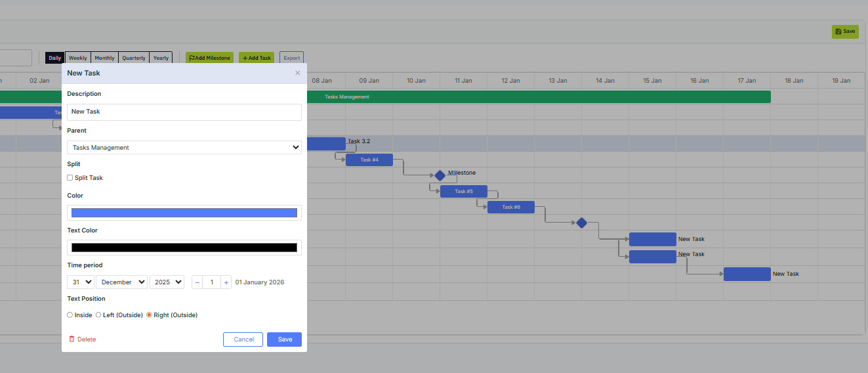Switch to Quarterly view tab
868x373 pixels.
point(134,58)
